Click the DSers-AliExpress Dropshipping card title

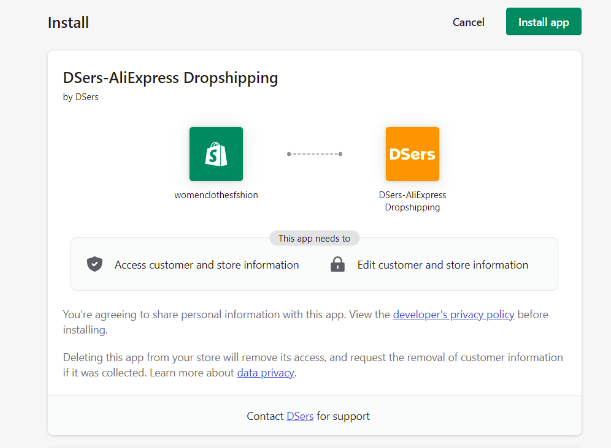(x=170, y=77)
